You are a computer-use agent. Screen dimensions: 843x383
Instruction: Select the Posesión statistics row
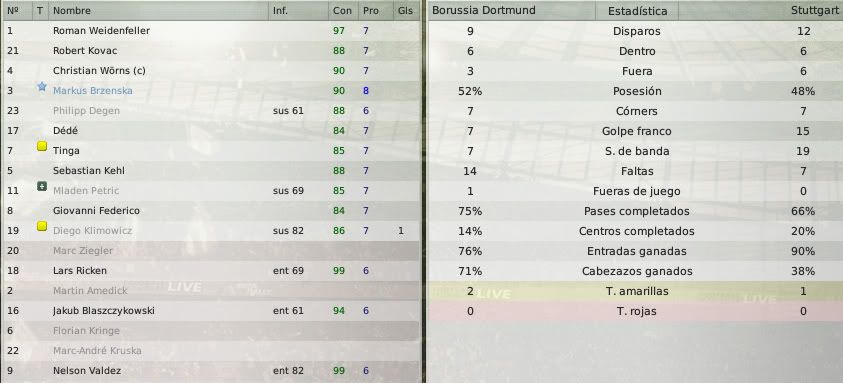(x=635, y=91)
